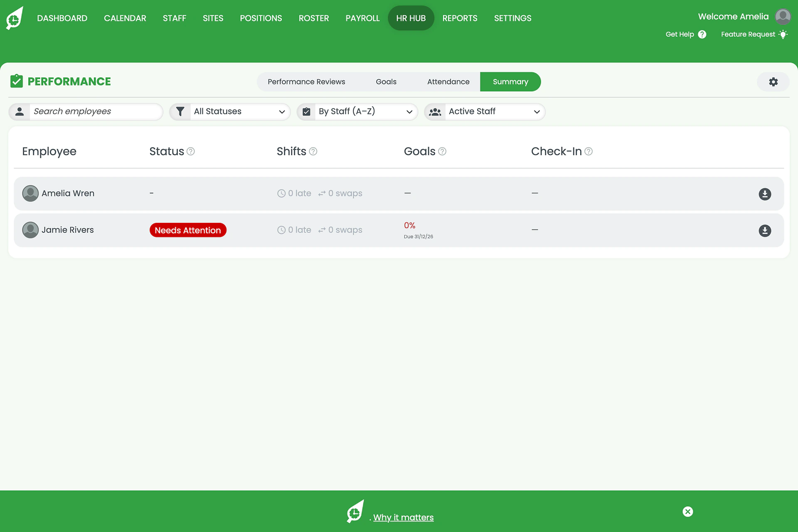Image resolution: width=798 pixels, height=532 pixels.
Task: Click the Jamie Rivers employee name
Action: click(68, 230)
